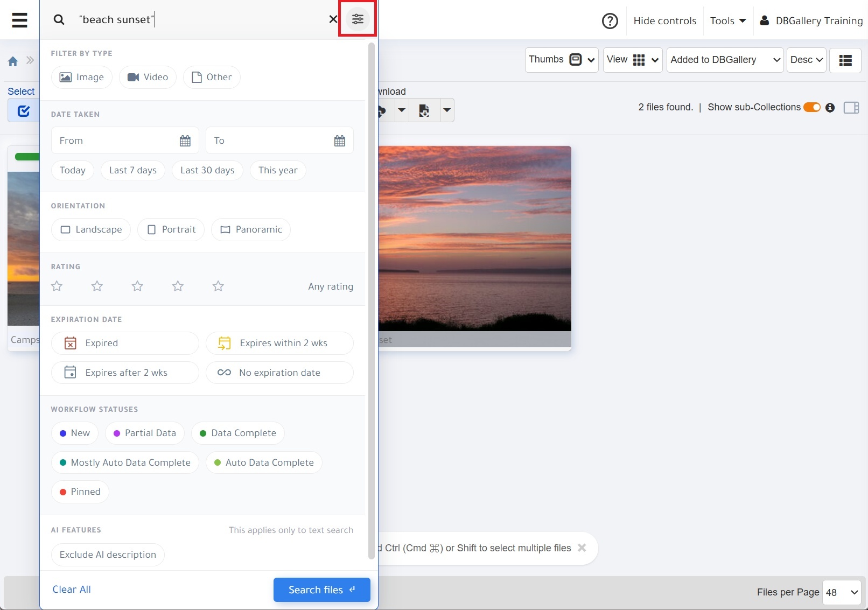Screen dimensions: 868x610
Task: Click the Last 30 days date filter
Action: click(207, 170)
